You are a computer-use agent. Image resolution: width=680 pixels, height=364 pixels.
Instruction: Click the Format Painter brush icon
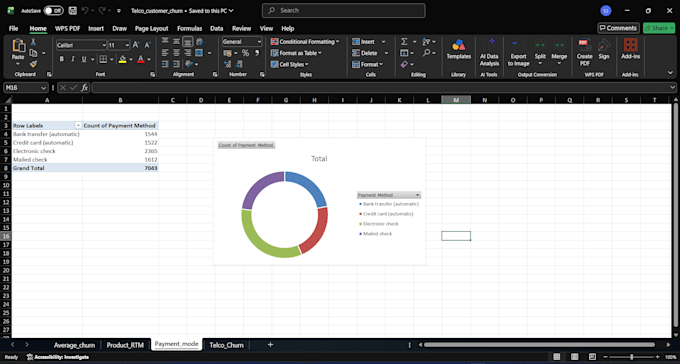(33, 64)
